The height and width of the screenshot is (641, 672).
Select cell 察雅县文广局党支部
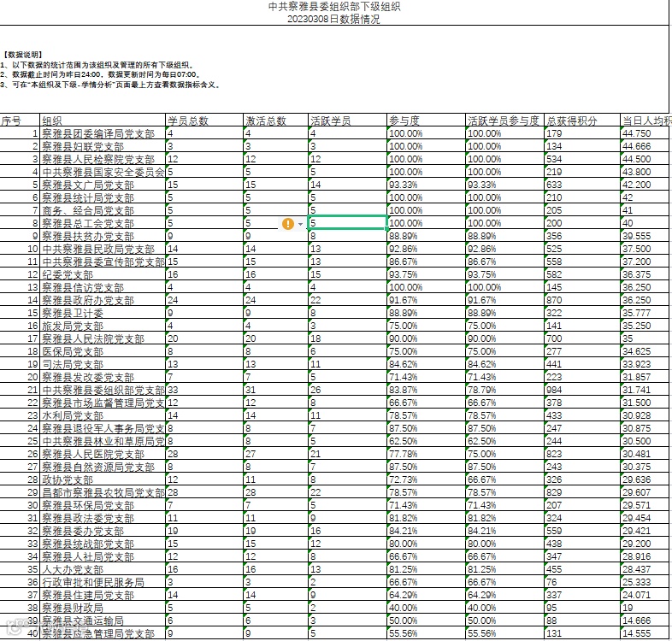coord(103,185)
